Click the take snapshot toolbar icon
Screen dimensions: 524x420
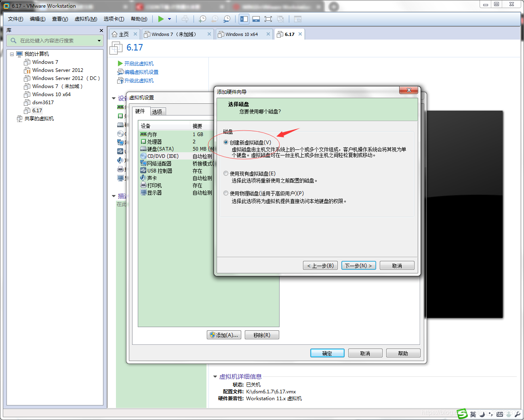click(x=202, y=19)
